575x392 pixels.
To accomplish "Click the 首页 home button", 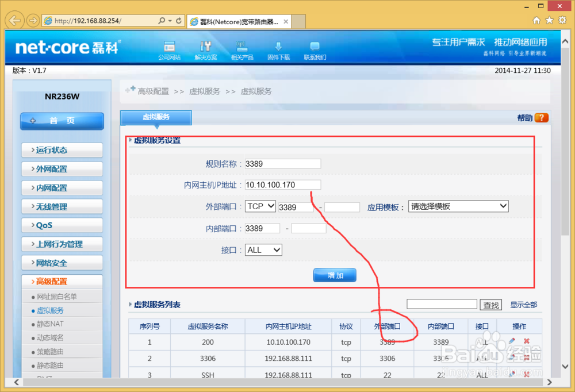I will click(62, 121).
